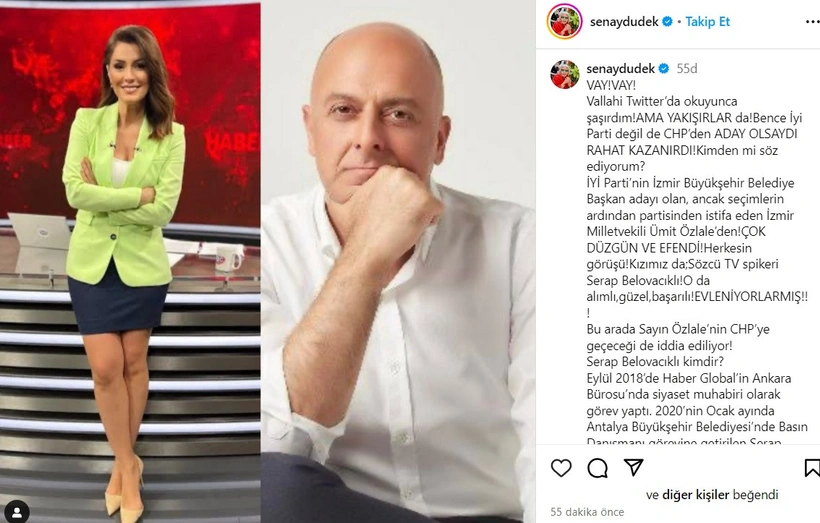Viewport: 820px width, 523px height.
Task: Click the verified badge in the header
Action: click(x=667, y=22)
